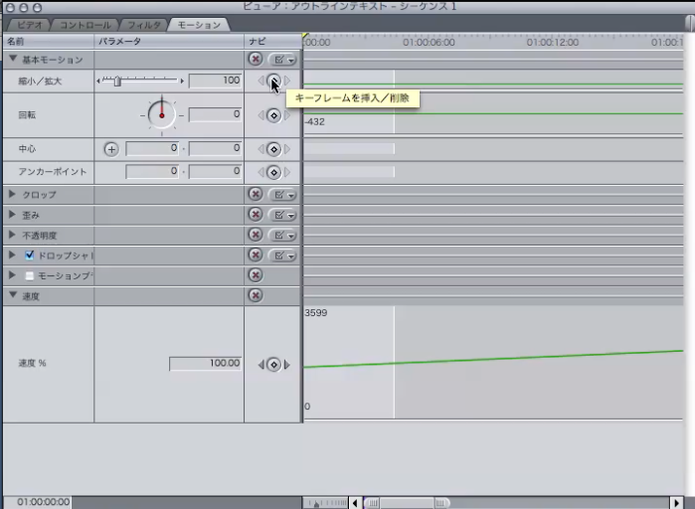Go to previous 回転 keyframe

(x=261, y=115)
